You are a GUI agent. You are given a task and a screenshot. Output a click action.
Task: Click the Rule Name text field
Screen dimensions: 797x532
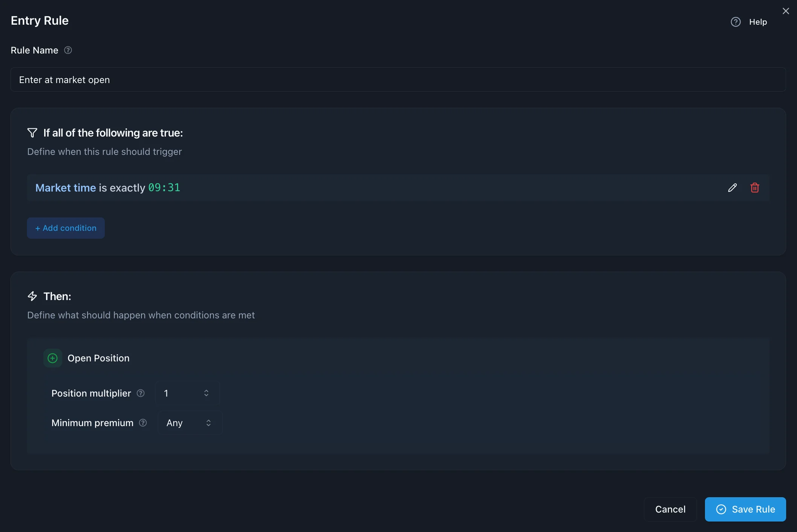398,80
